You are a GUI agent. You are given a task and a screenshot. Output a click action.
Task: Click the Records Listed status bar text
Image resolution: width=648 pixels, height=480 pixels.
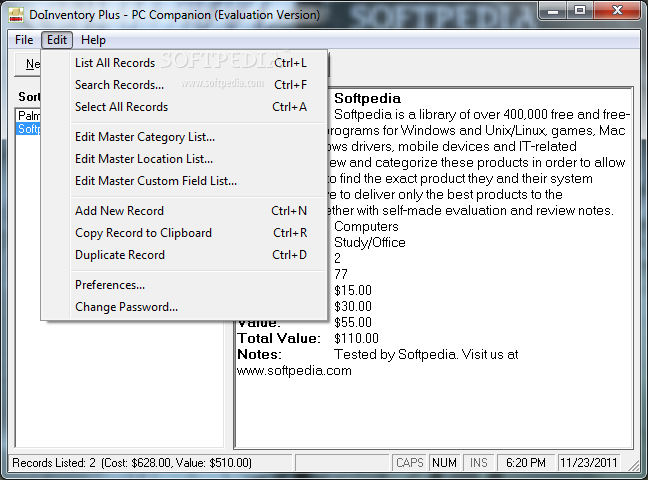click(x=132, y=463)
